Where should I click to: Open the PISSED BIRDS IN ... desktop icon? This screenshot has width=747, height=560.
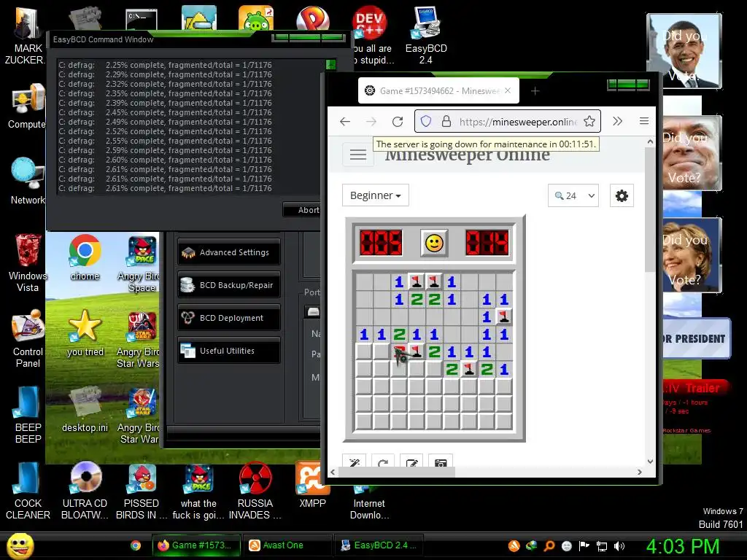pos(142,491)
